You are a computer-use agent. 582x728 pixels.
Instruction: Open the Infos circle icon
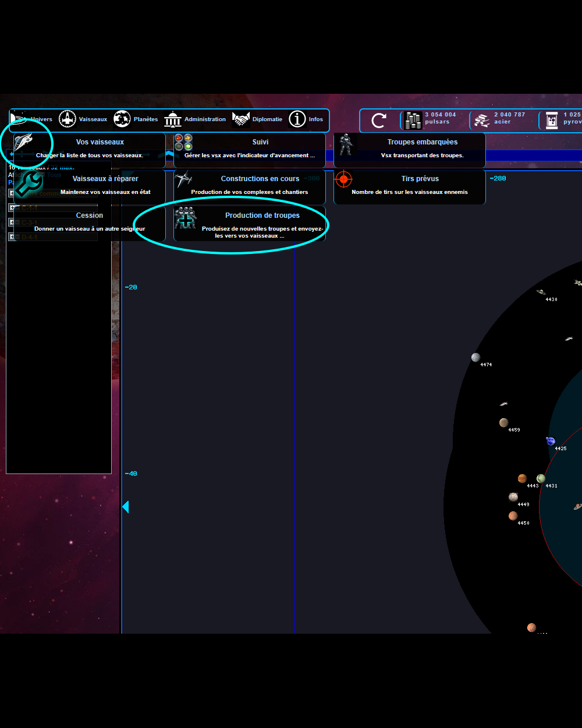click(x=297, y=119)
